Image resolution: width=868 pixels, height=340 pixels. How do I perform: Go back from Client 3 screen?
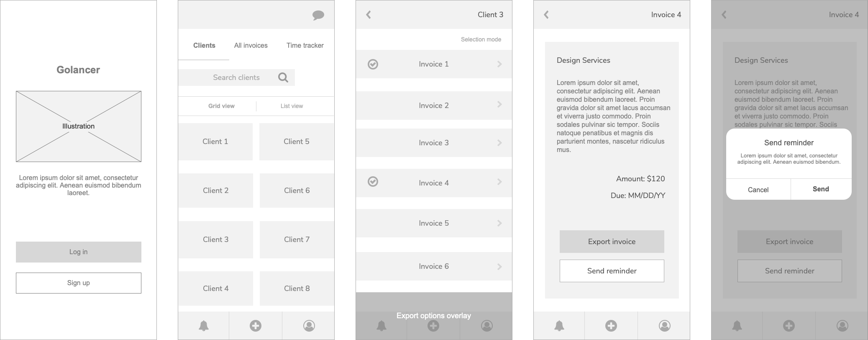point(369,15)
